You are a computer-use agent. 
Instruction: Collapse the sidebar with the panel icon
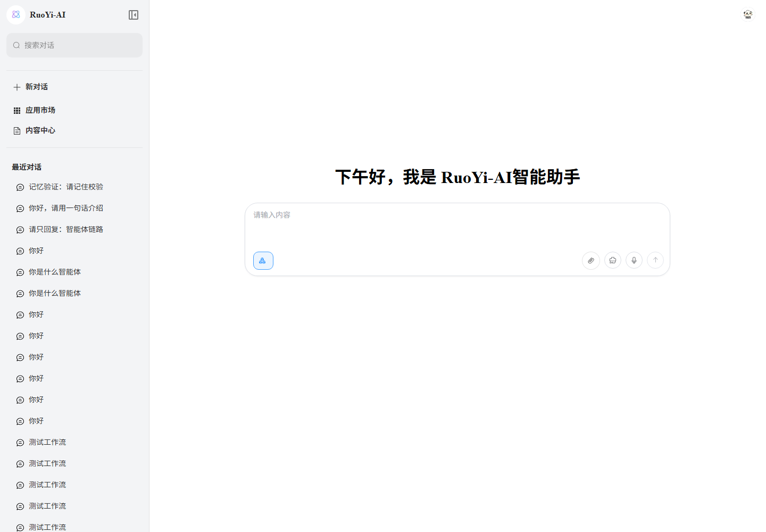[134, 15]
